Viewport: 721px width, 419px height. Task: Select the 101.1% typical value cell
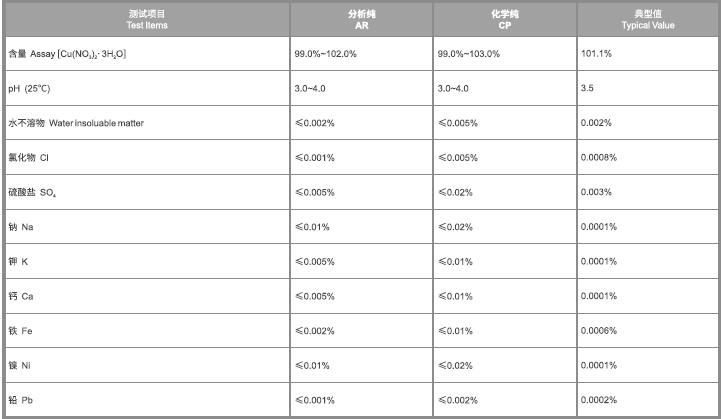[596, 53]
